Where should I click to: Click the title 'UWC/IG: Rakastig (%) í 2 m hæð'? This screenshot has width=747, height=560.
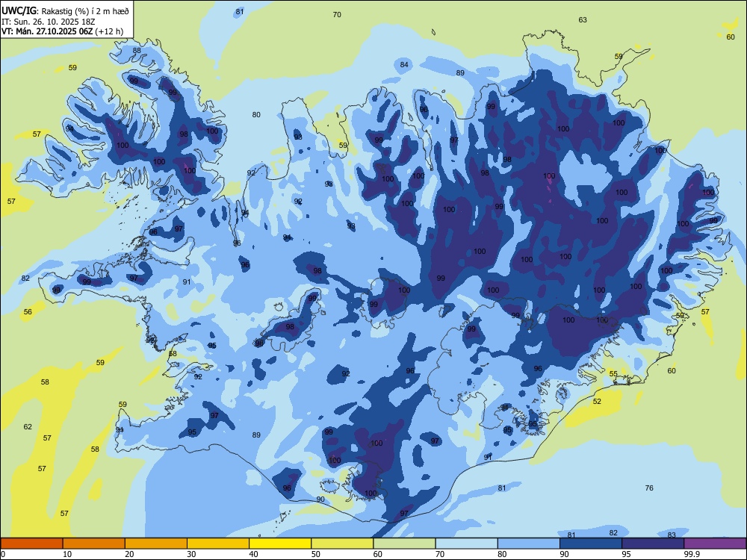click(x=65, y=11)
